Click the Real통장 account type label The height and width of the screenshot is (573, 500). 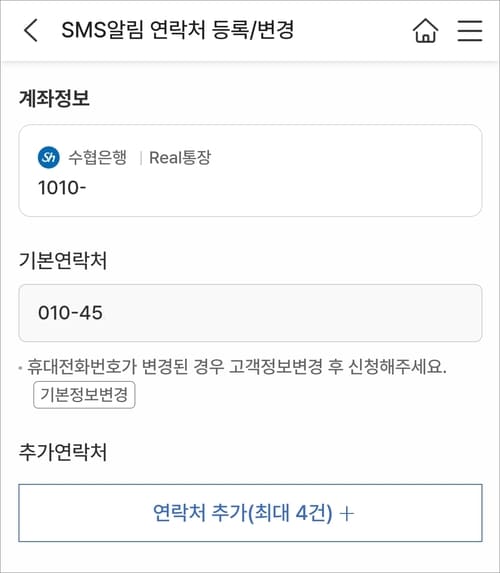[180, 158]
